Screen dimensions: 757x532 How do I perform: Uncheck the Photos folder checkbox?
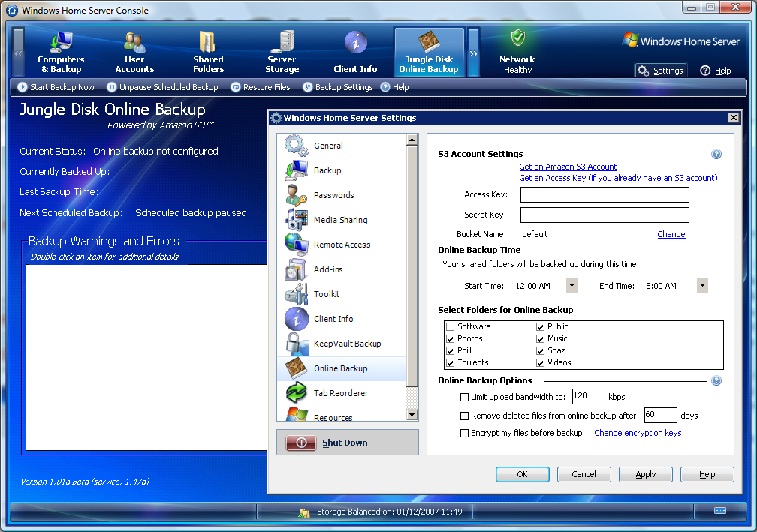click(451, 338)
